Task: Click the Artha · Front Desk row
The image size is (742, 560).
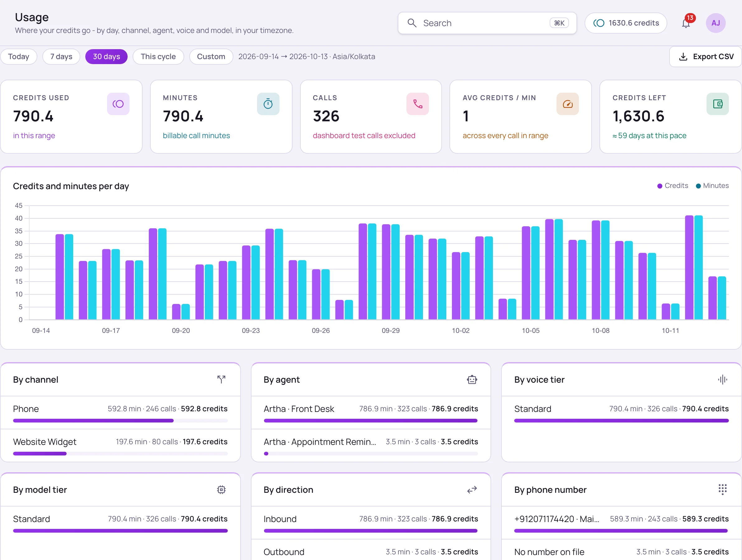Action: click(x=371, y=413)
